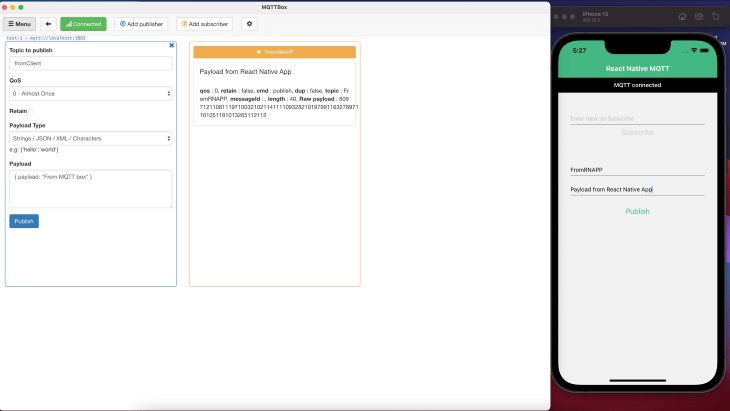
Task: Open the Payload Type dropdown
Action: (91, 138)
